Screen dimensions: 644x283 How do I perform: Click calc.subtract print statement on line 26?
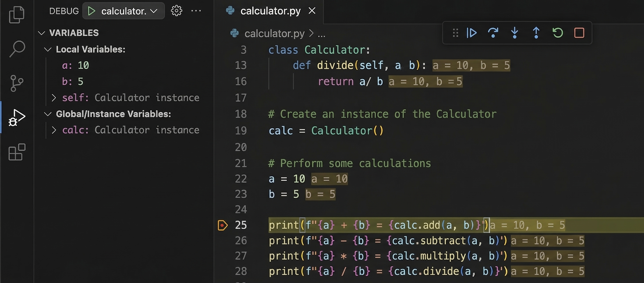click(388, 241)
